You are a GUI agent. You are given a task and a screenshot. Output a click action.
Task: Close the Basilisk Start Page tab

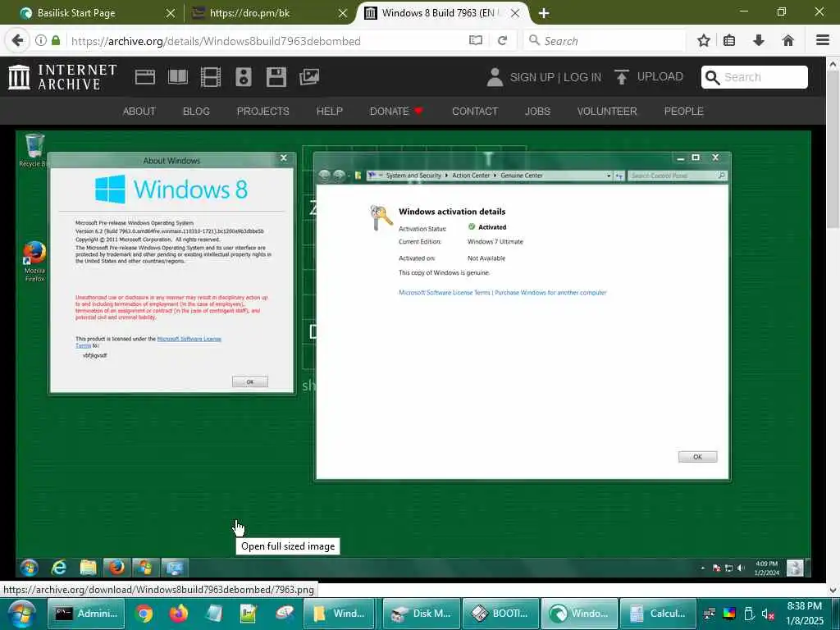tap(171, 13)
